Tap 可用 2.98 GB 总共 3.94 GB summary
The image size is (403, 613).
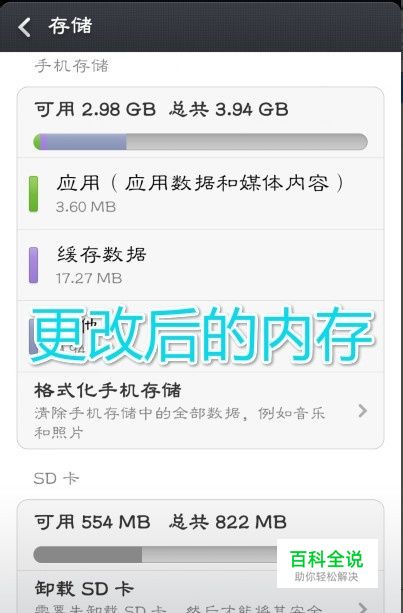pyautogui.click(x=161, y=109)
